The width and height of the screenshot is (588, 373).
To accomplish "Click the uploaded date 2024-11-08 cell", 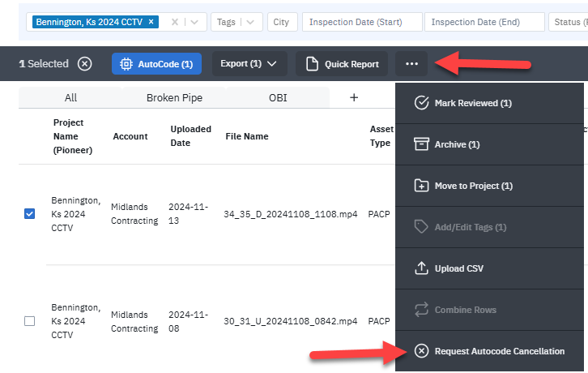I will coord(188,321).
